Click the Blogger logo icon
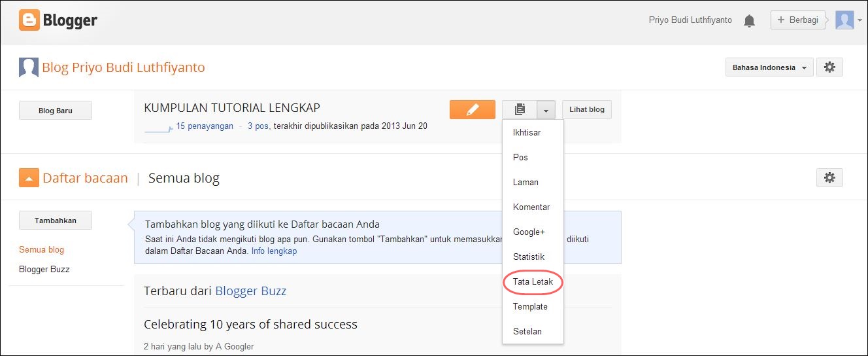 [x=29, y=20]
